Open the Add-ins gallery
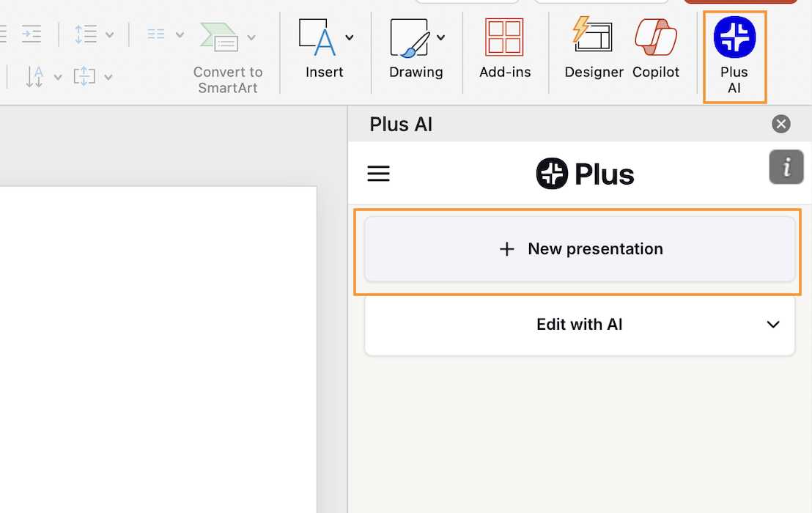 pyautogui.click(x=504, y=48)
